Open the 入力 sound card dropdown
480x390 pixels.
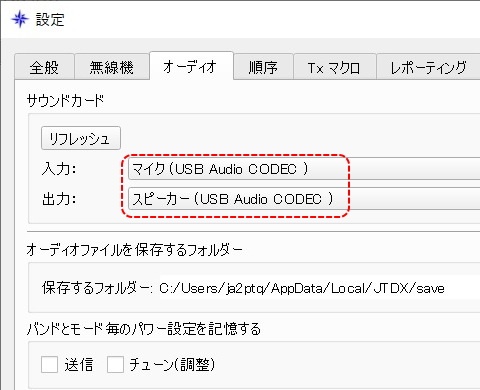click(304, 169)
